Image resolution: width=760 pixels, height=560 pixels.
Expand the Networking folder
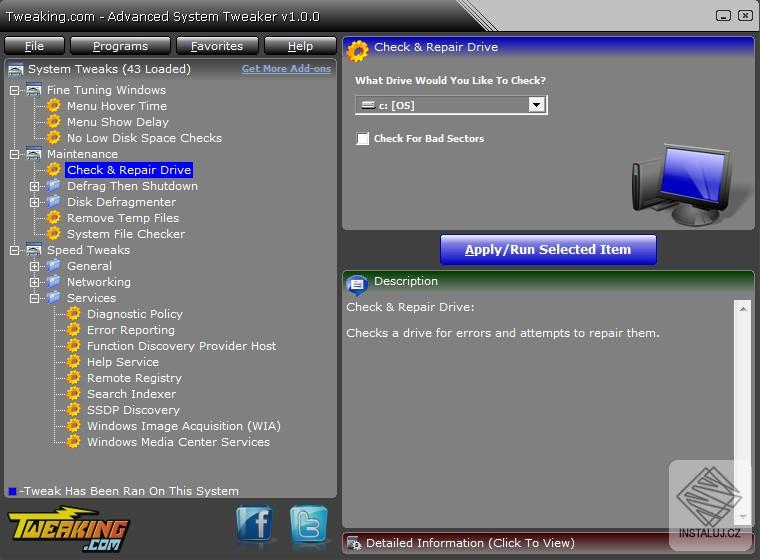[x=34, y=282]
